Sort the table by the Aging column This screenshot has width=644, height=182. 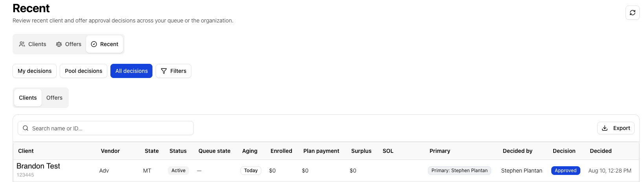point(250,151)
